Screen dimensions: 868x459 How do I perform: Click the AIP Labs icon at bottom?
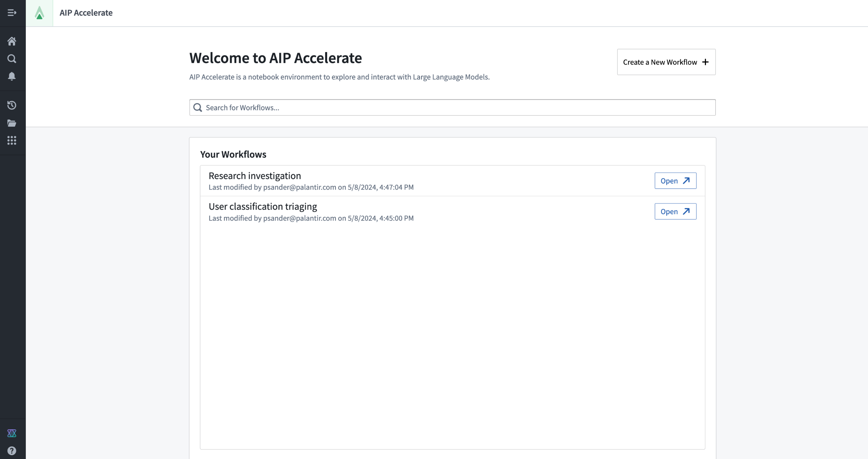click(x=12, y=432)
